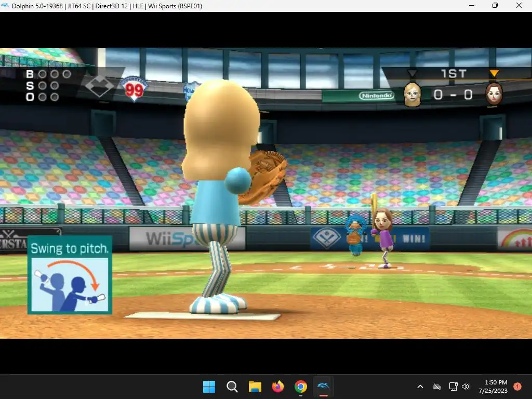
Task: Click the B ball count label
Action: pos(30,74)
